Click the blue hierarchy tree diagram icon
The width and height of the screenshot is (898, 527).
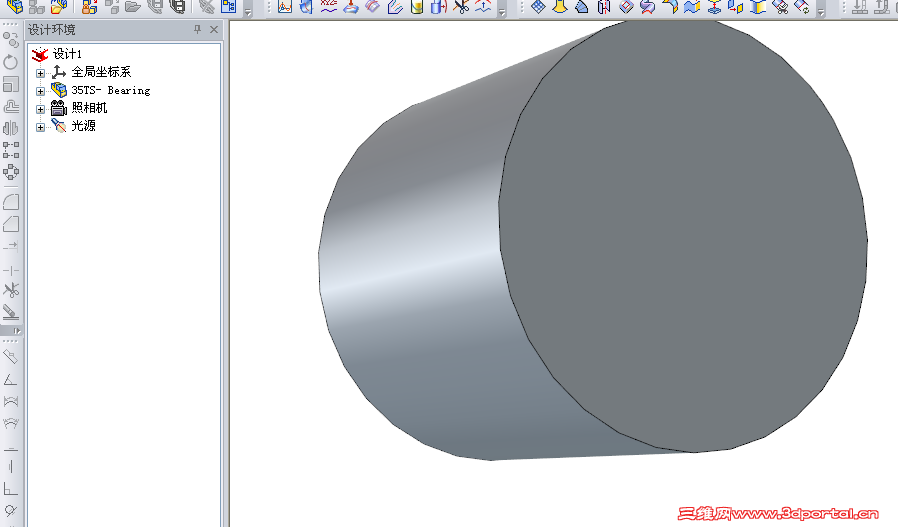pyautogui.click(x=229, y=6)
